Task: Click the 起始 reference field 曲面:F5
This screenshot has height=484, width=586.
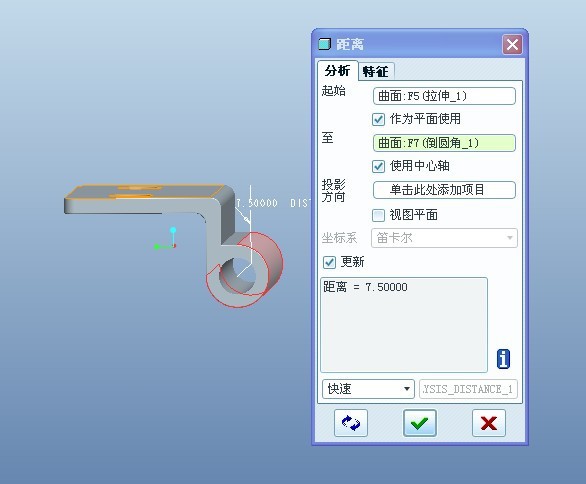Action: tap(444, 96)
